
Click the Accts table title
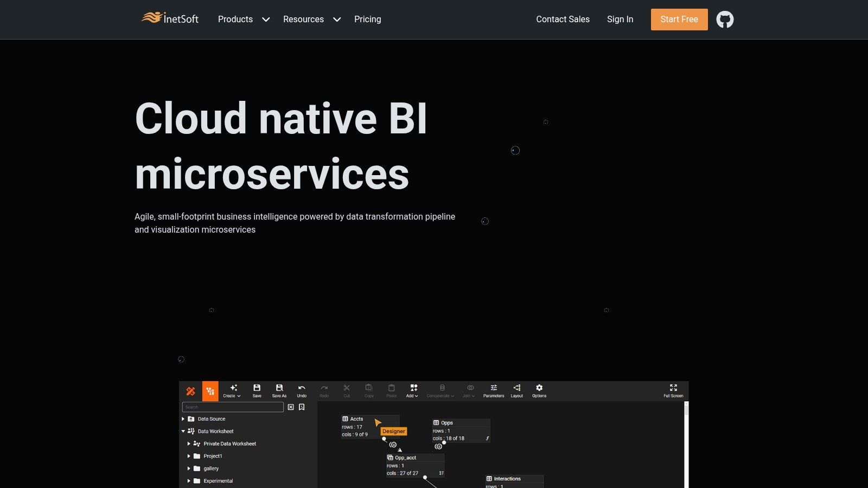point(356,419)
